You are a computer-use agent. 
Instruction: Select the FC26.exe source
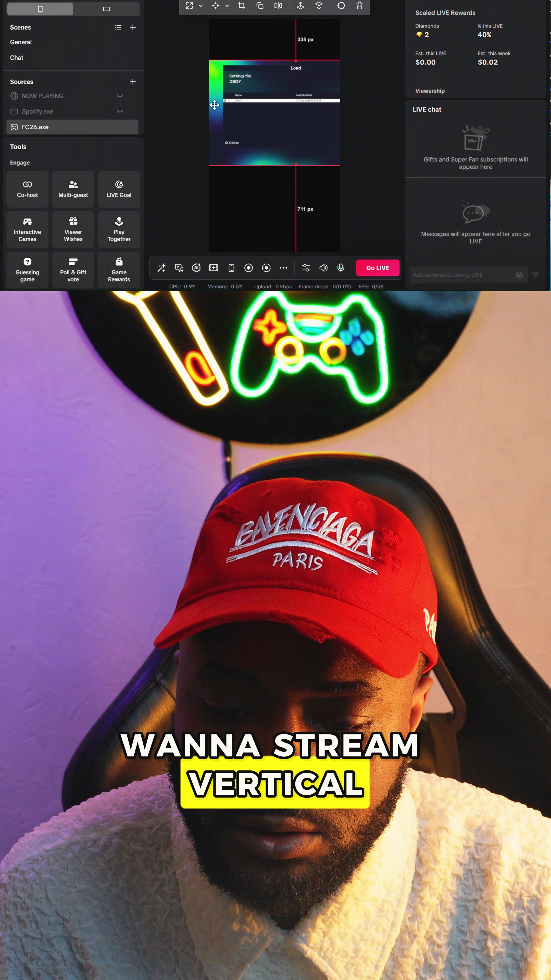coord(72,127)
